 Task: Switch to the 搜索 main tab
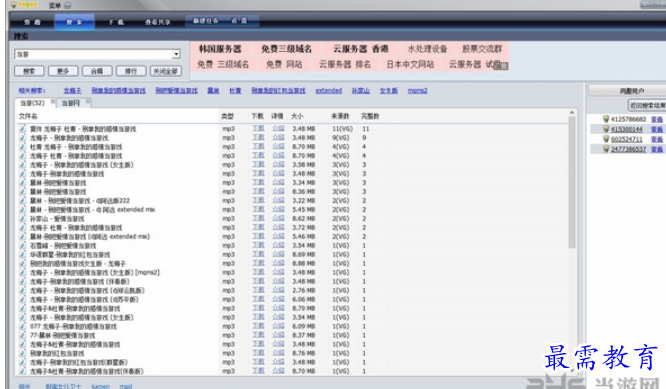(x=74, y=22)
